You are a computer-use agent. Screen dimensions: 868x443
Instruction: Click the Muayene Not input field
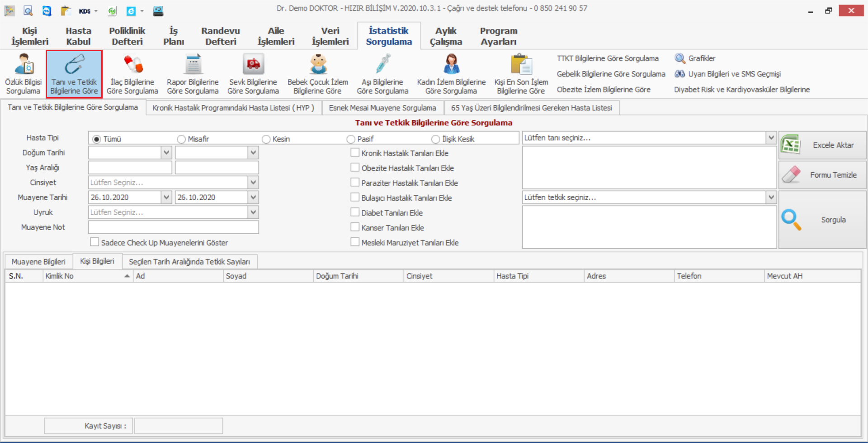(174, 227)
